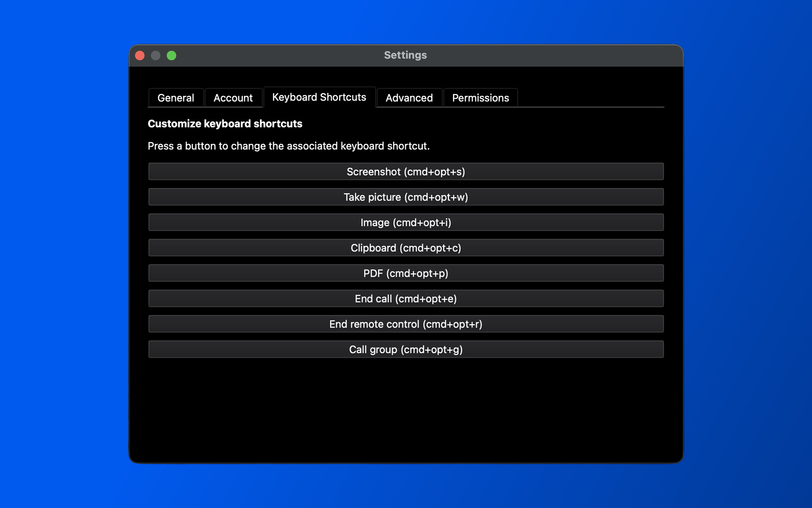This screenshot has height=508, width=812.
Task: Change the Screenshot (cmd+opt+s) shortcut
Action: click(x=406, y=172)
